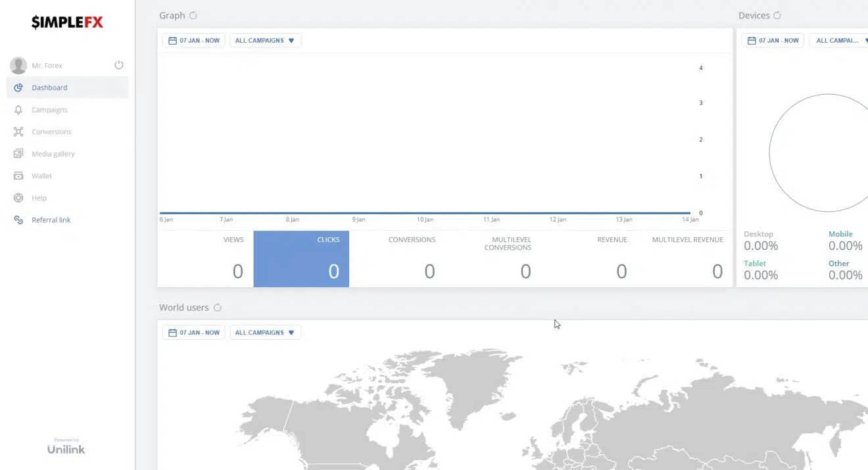This screenshot has width=868, height=470.
Task: Open the Graph date range picker
Action: tap(194, 41)
